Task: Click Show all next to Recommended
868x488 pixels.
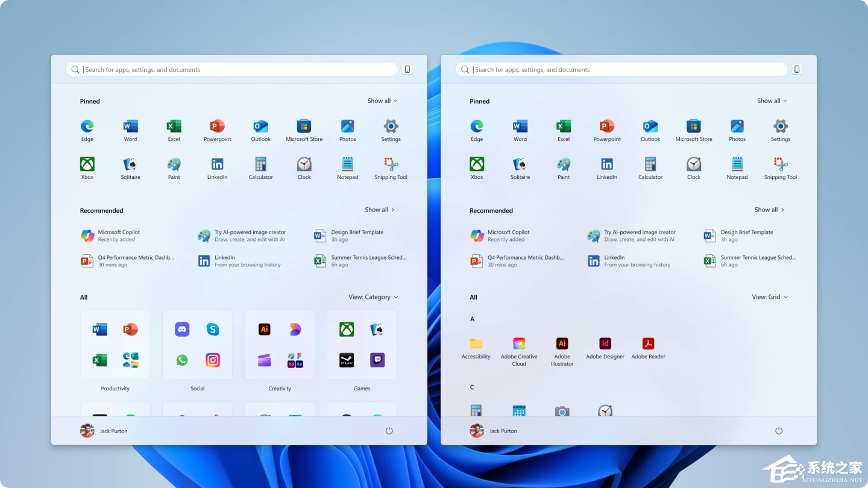Action: coord(379,210)
